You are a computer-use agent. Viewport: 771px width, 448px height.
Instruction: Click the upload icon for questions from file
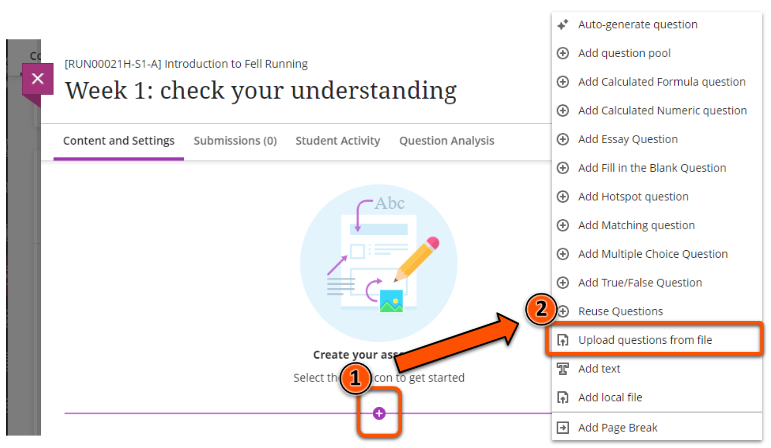click(563, 340)
